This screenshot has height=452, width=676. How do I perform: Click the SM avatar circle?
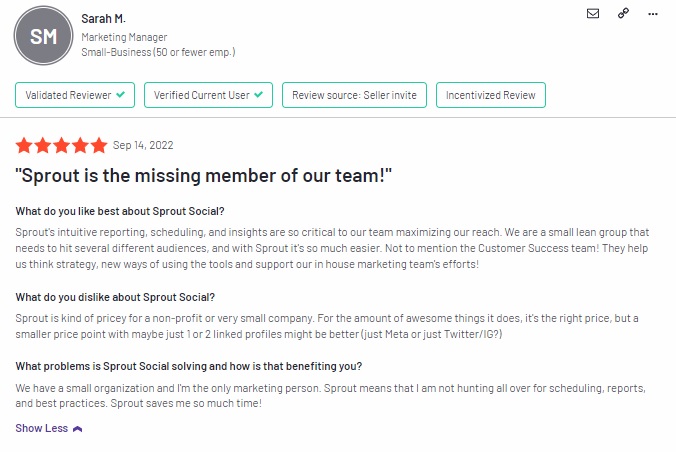(x=44, y=36)
